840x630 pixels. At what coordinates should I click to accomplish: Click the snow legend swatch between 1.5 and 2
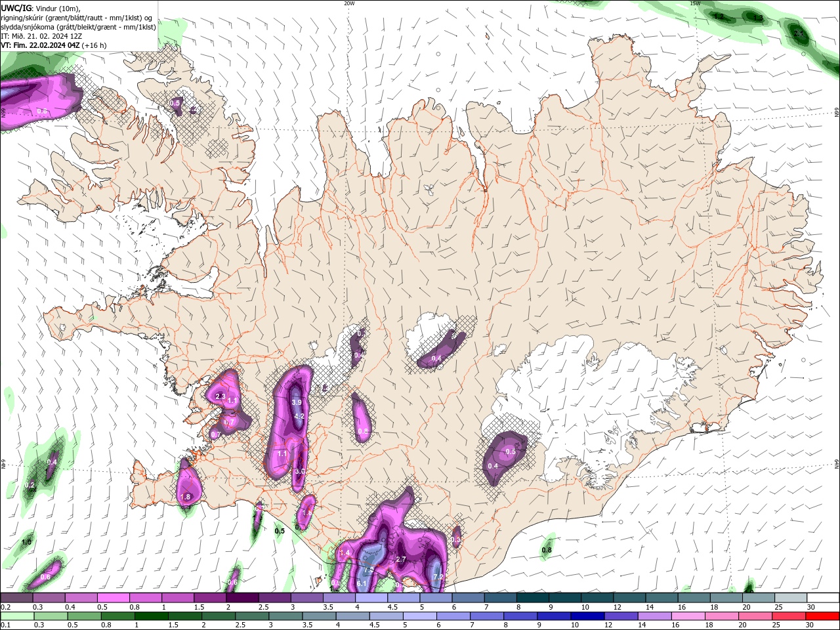pyautogui.click(x=210, y=598)
